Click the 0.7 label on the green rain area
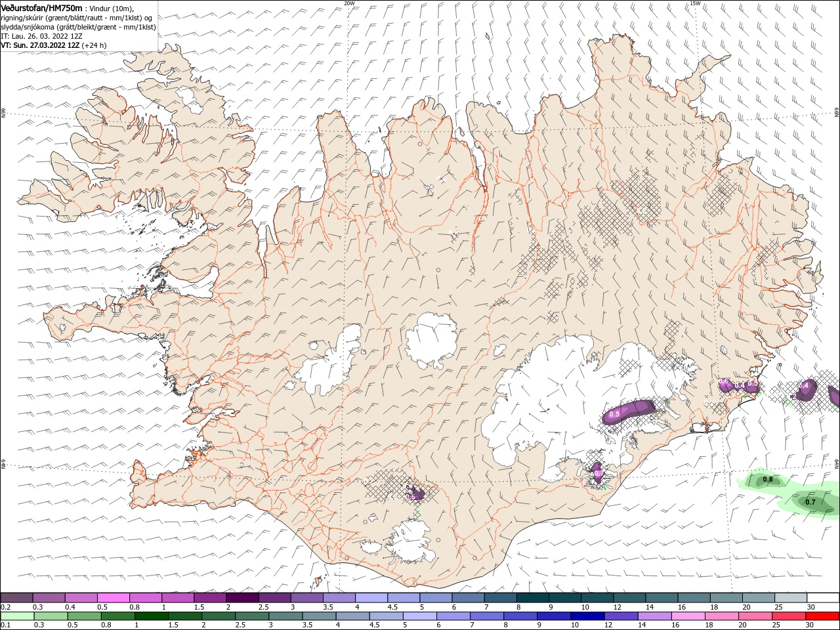 pyautogui.click(x=810, y=502)
